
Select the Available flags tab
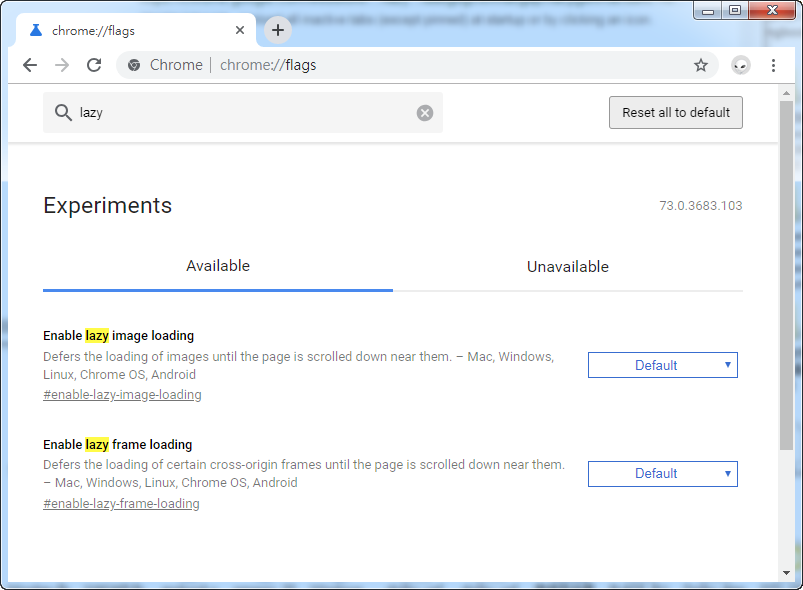[x=217, y=266]
